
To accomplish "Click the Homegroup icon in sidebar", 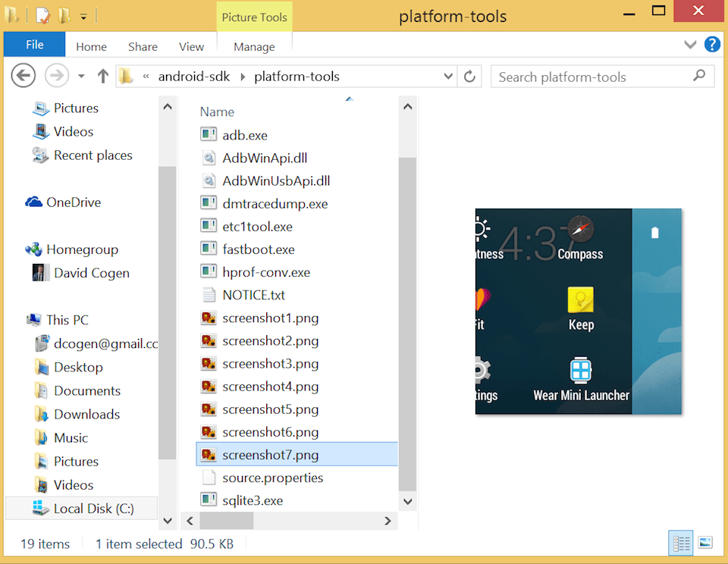I will pyautogui.click(x=34, y=249).
